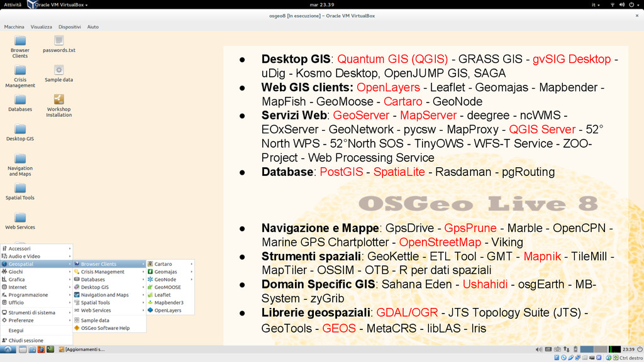Expand the GeoNode submenu
This screenshot has width=644, height=362.
pyautogui.click(x=170, y=280)
